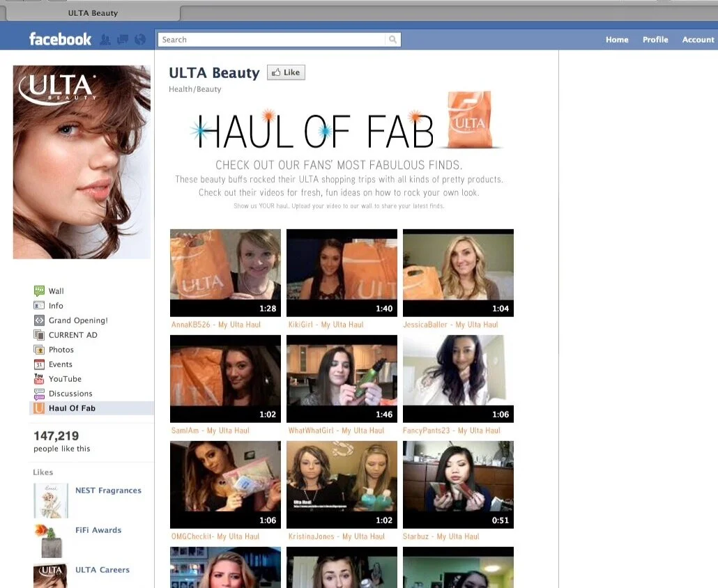Open the Wall tab
This screenshot has height=588, width=718.
tap(56, 291)
